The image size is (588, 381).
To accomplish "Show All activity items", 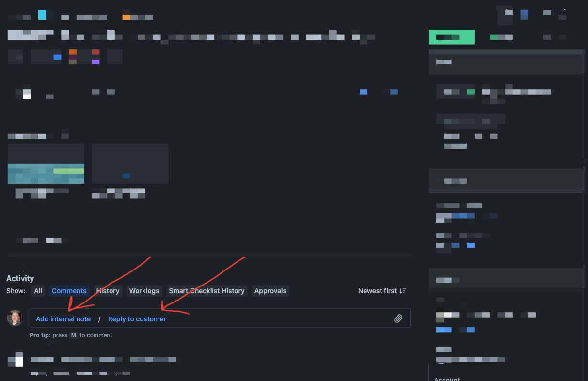I will pyautogui.click(x=38, y=291).
